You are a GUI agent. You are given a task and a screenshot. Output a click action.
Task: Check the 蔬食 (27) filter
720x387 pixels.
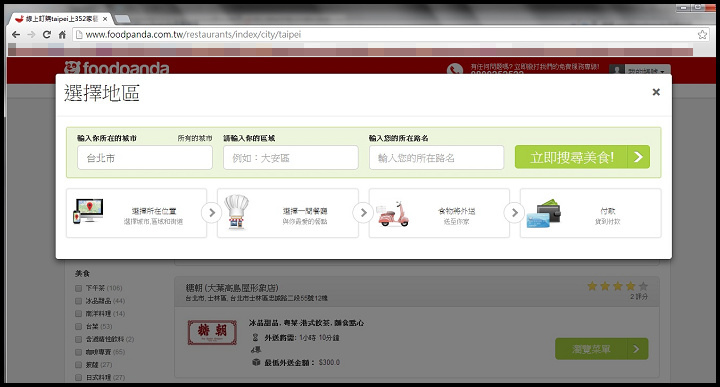(78, 365)
